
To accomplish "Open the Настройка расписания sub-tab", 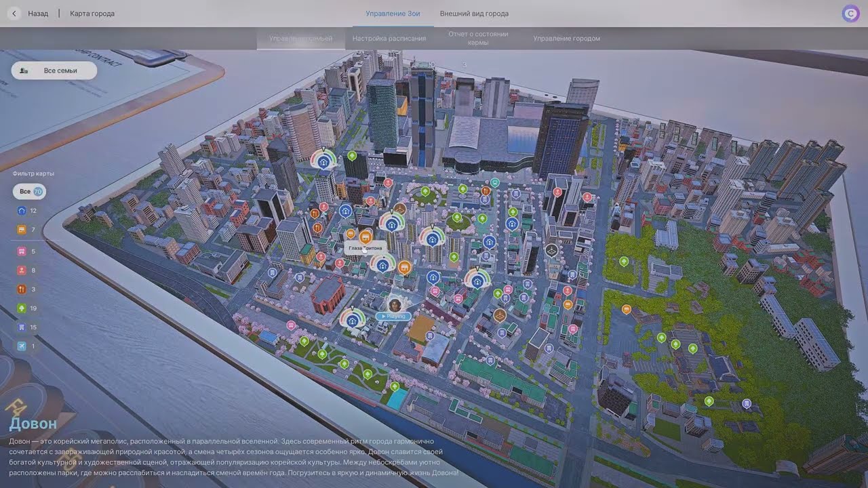I will pos(389,39).
